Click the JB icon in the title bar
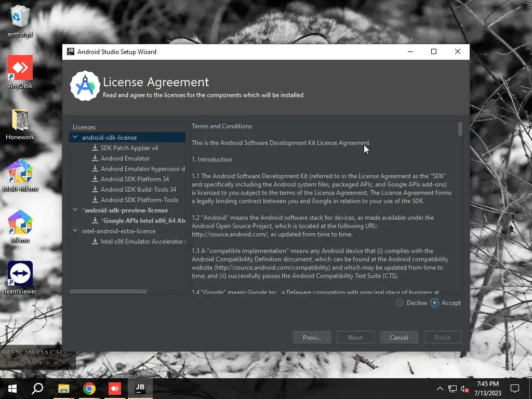This screenshot has height=399, width=532. pyautogui.click(x=71, y=51)
